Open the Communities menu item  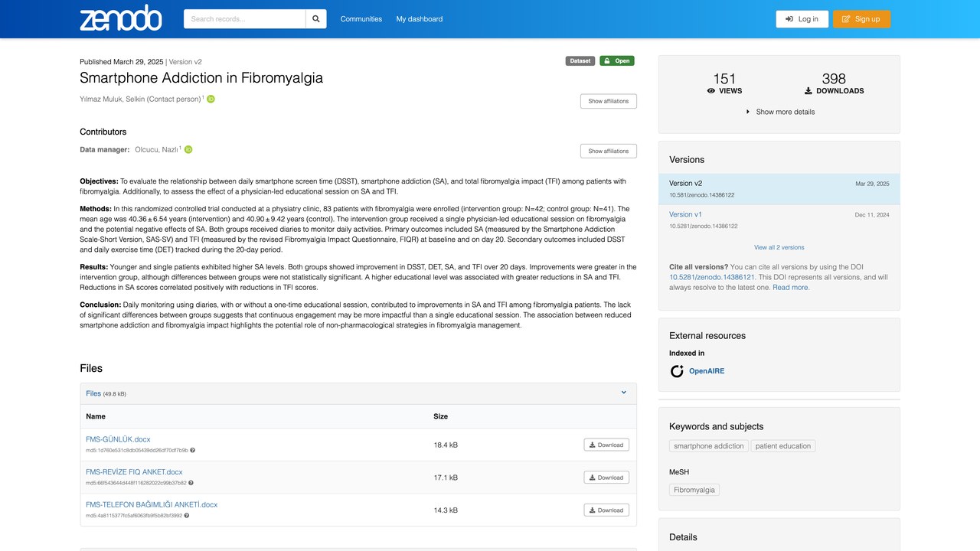[361, 19]
